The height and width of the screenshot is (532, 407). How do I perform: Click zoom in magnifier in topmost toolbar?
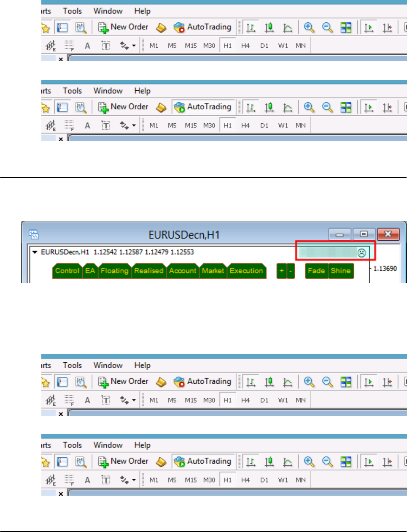309,28
